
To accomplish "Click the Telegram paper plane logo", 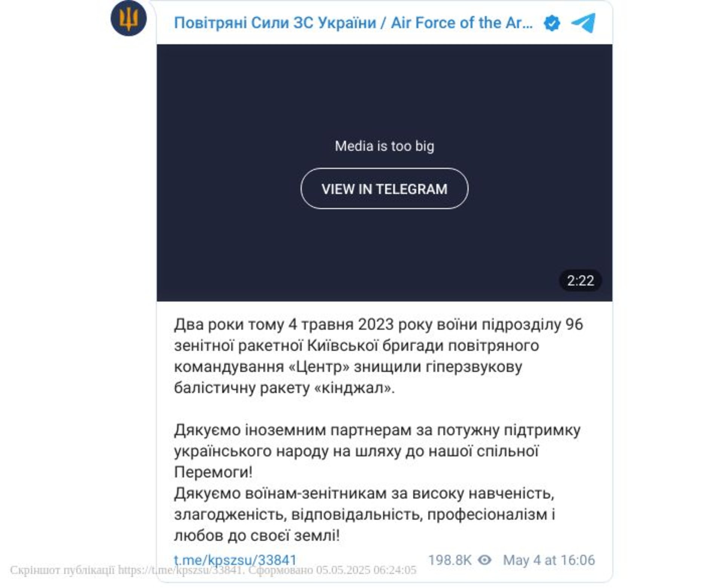I will [x=583, y=23].
